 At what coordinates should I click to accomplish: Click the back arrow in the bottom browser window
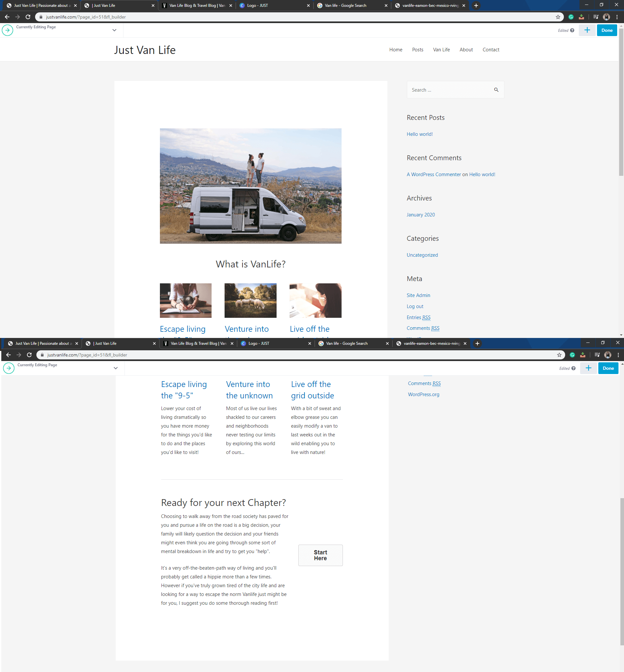pos(8,355)
